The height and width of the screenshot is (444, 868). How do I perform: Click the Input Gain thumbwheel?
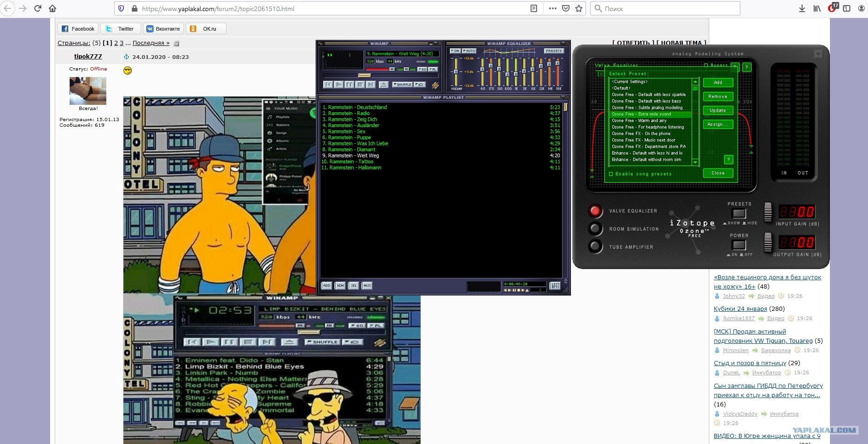768,212
